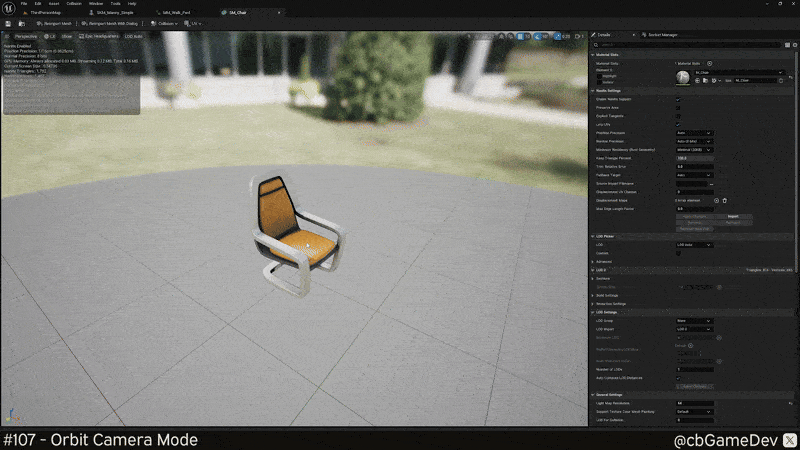Click Reimport Mesh With Dialog button
This screenshot has width=800, height=450.
coord(110,23)
